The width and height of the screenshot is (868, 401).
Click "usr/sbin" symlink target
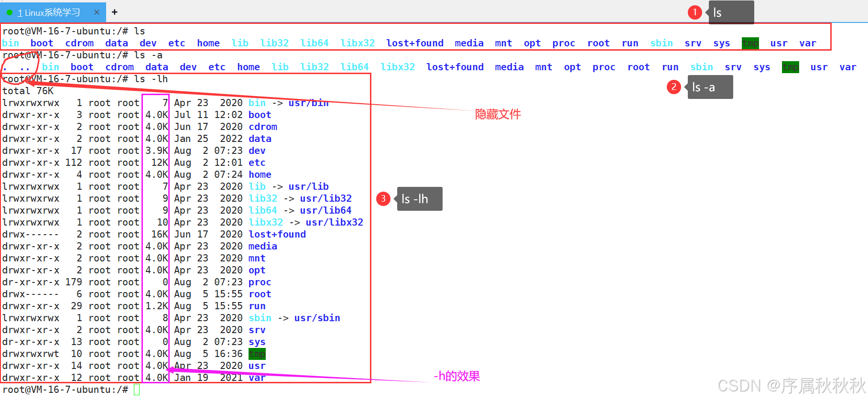point(317,318)
